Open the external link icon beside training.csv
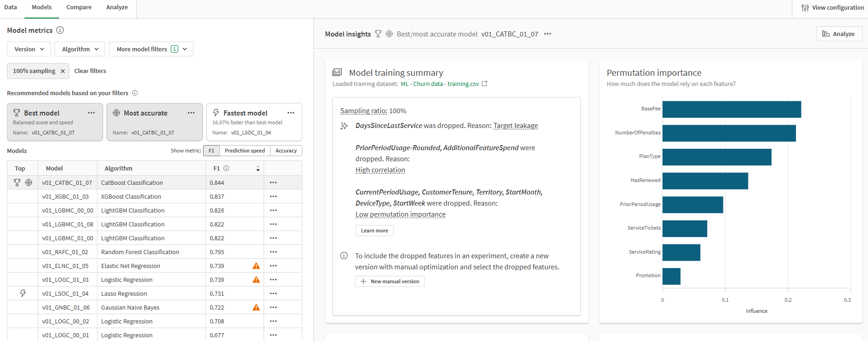Screen dimensions: 868x341 [484, 84]
